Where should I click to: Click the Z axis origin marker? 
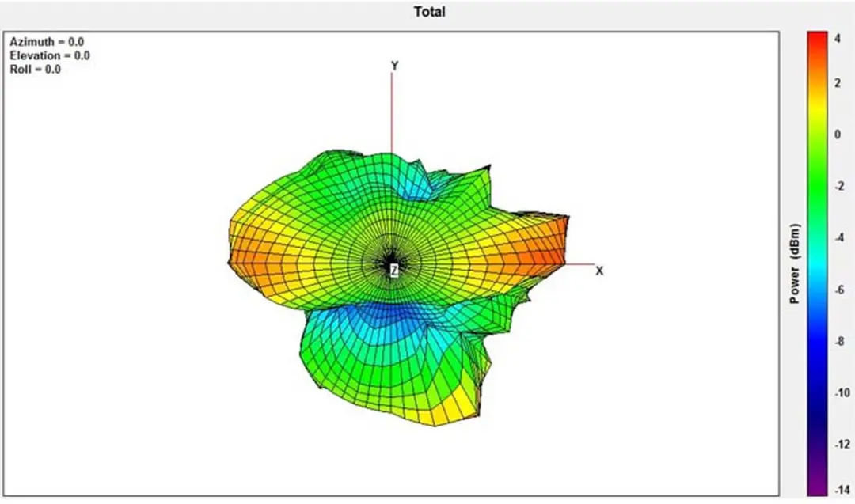394,269
